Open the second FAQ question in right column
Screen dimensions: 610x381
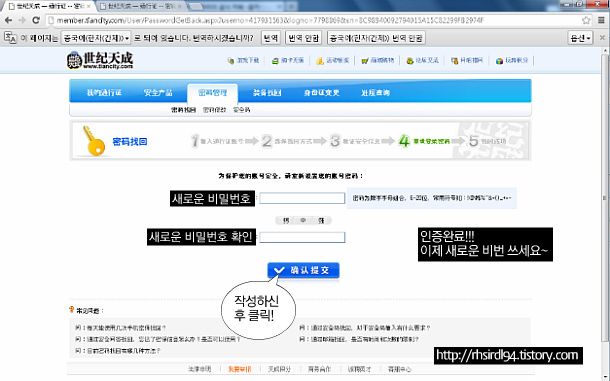(x=359, y=339)
